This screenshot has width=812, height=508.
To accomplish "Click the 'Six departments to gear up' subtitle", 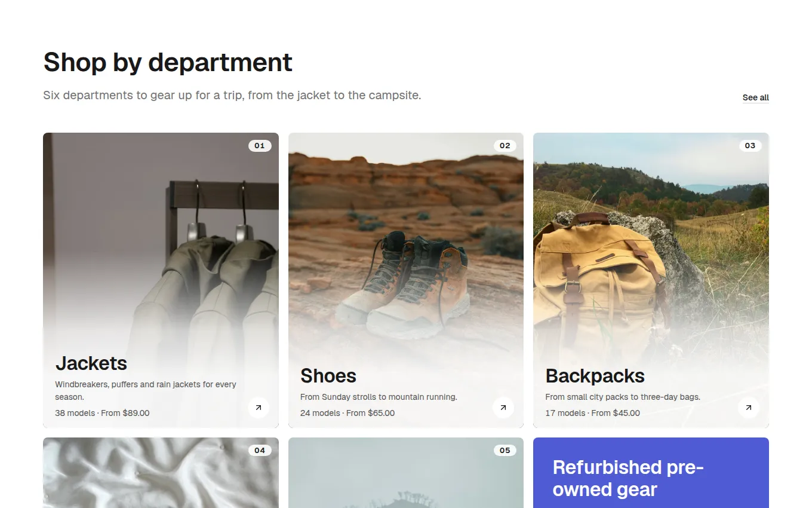I will click(232, 95).
